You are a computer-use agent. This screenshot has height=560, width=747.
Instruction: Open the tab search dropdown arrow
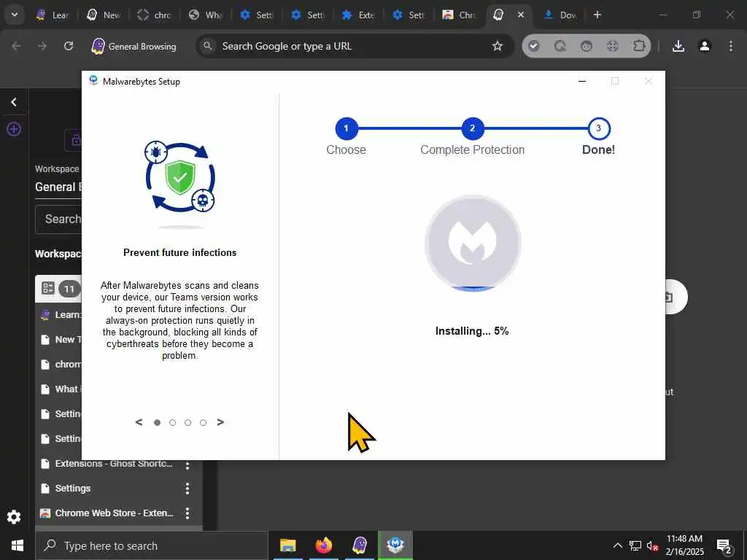click(x=15, y=15)
